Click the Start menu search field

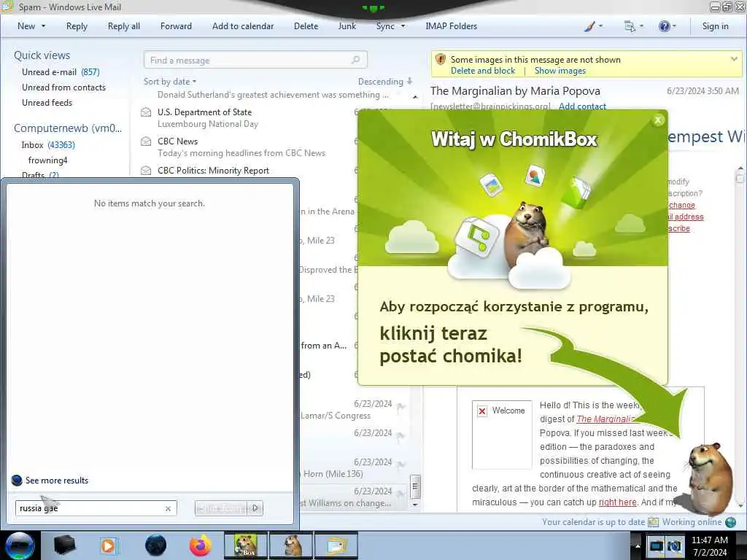96,508
